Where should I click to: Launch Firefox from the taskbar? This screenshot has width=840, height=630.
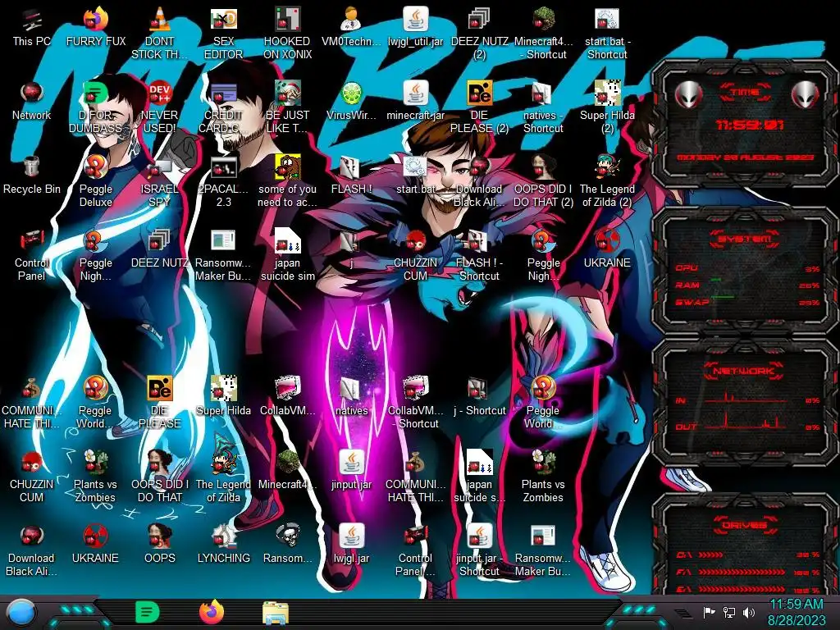[x=212, y=612]
